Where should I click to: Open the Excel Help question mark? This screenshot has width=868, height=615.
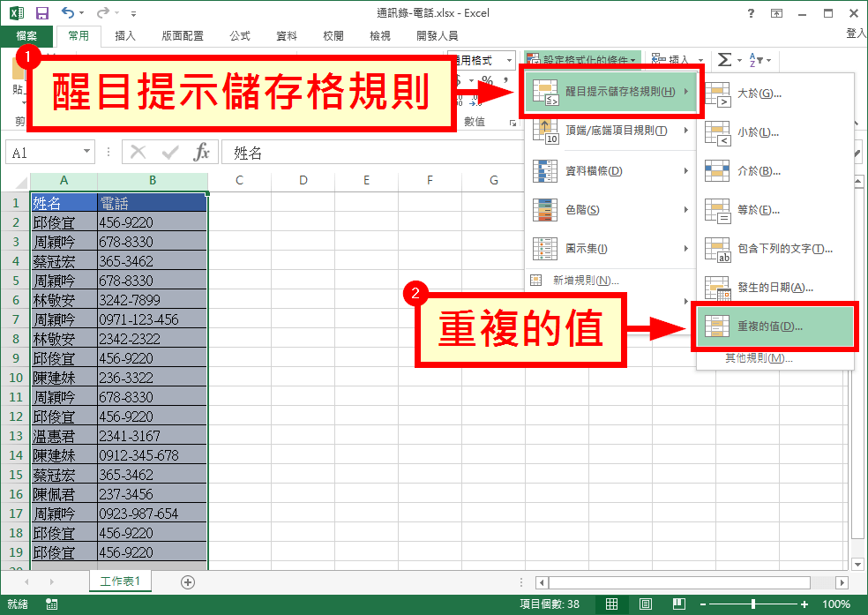751,13
